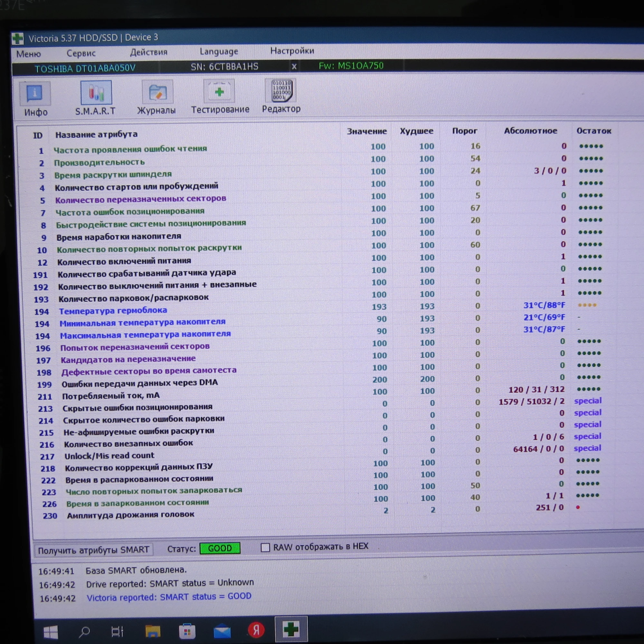Open the Журналы logs icon
Image resolution: width=644 pixels, height=644 pixels.
157,92
